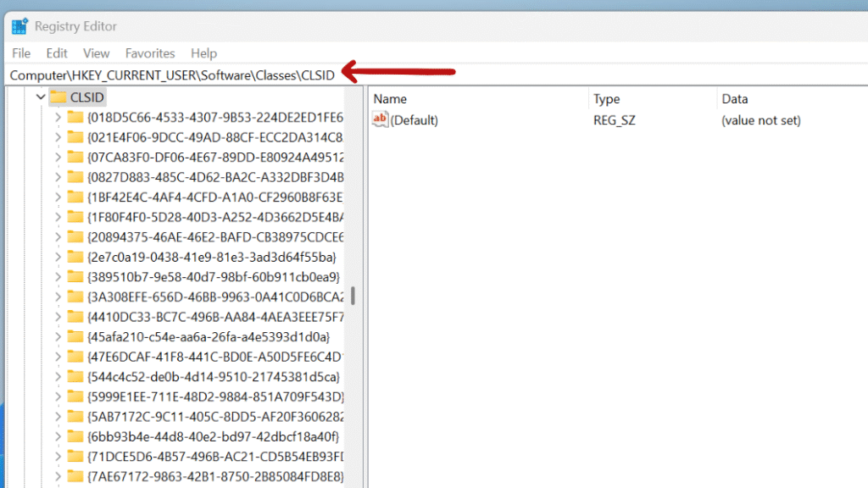
Task: Click folder icon of {4410DC33-BC7C key
Action: [75, 316]
